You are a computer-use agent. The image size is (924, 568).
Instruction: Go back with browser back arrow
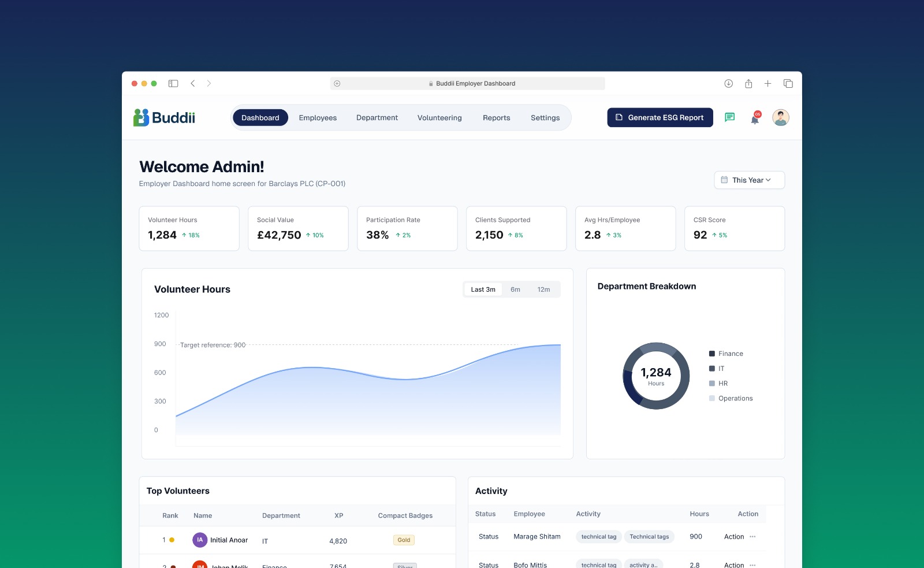coord(193,83)
